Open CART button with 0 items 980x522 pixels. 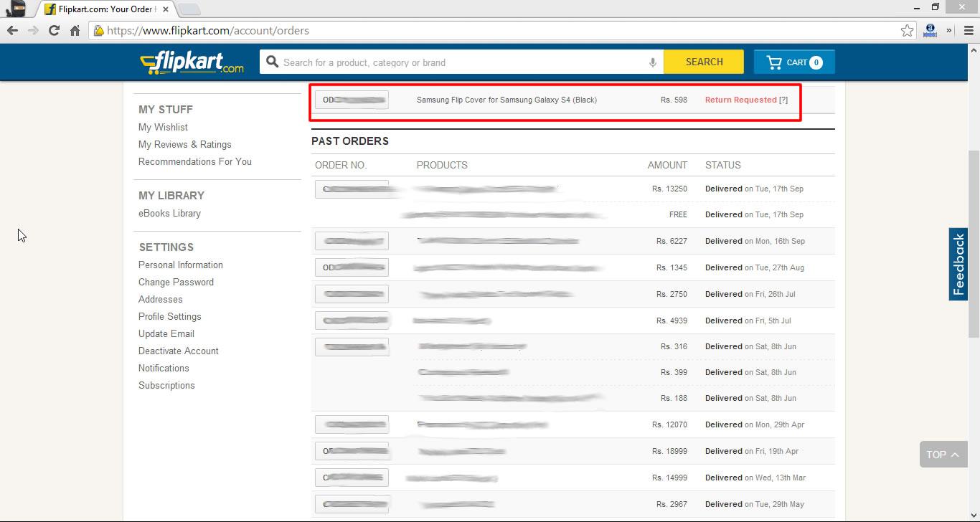tap(794, 62)
